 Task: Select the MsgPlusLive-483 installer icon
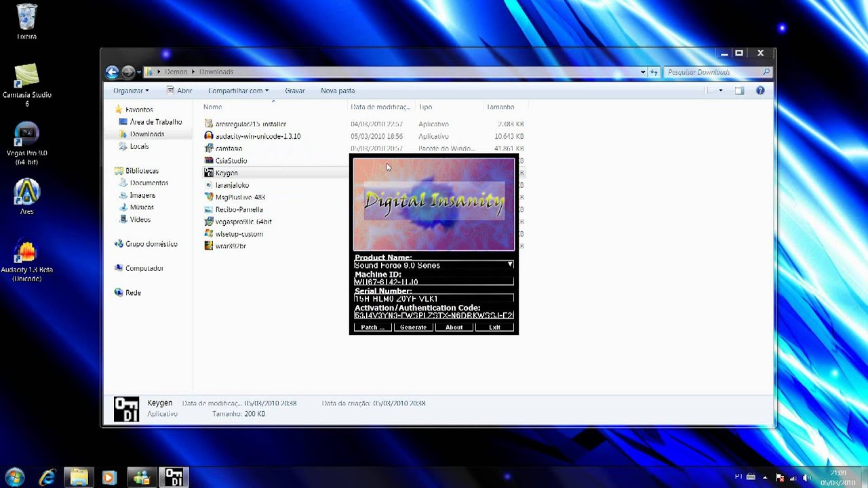209,197
